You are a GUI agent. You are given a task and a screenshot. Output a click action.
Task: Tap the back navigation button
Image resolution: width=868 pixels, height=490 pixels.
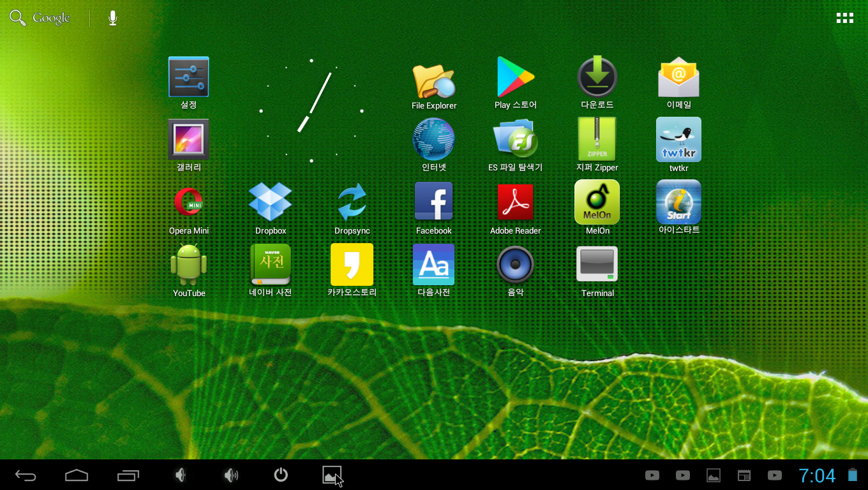click(x=26, y=475)
